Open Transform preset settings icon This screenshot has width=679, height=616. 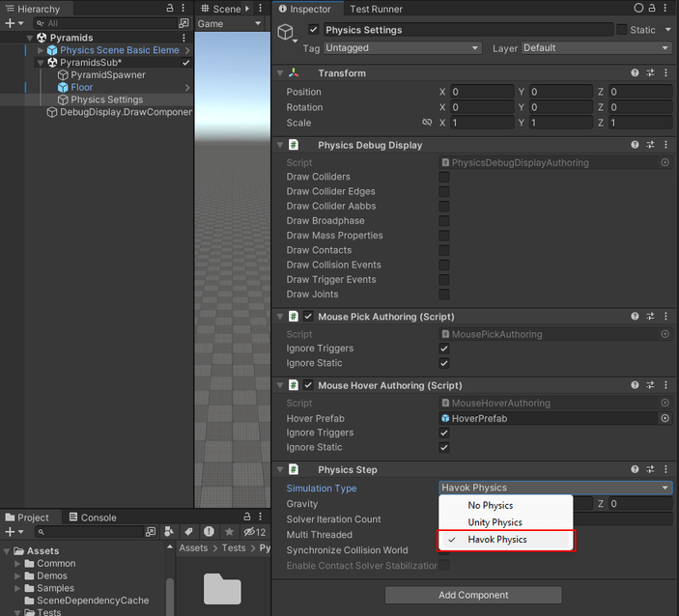[x=650, y=73]
